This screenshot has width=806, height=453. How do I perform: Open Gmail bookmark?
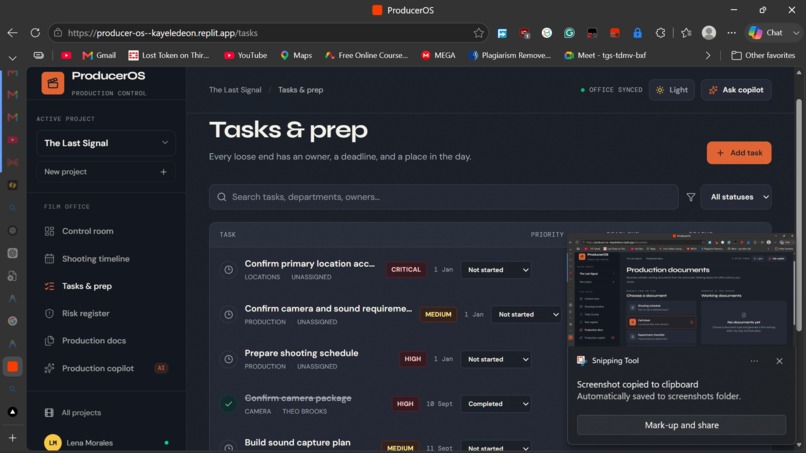[x=99, y=55]
